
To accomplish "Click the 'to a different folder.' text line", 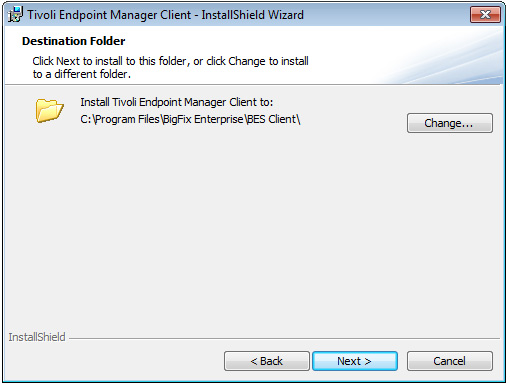I will point(82,74).
